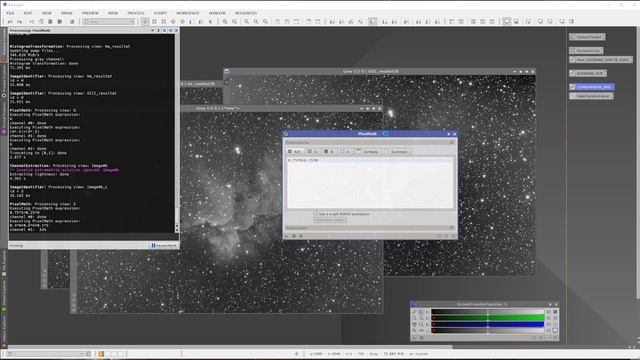Adjust the top red/gray channel slider in ScreenTransferFunction
This screenshot has height=360, width=640.
pos(488,311)
